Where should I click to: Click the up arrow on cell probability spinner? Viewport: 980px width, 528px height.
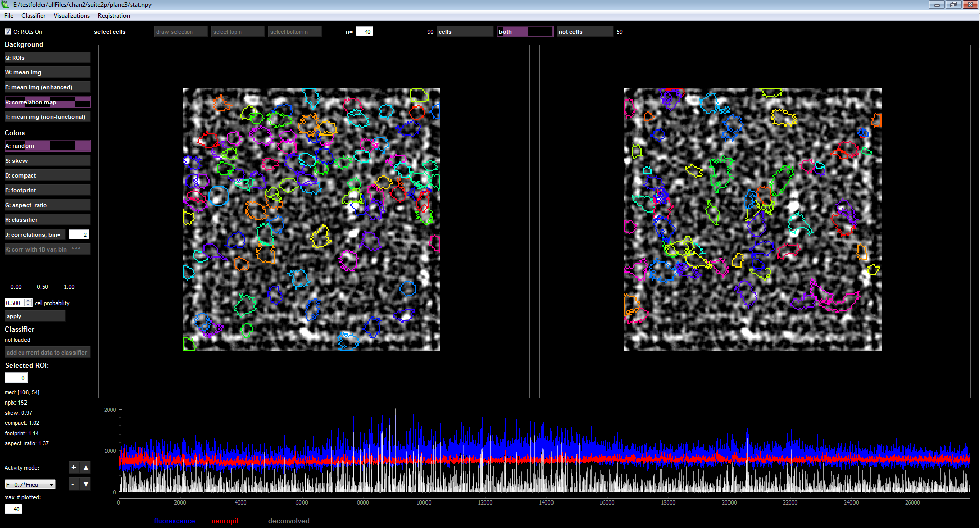pyautogui.click(x=28, y=300)
